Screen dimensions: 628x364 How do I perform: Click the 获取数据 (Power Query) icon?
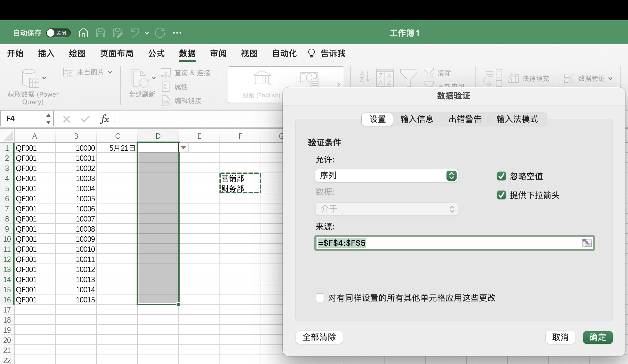point(30,78)
